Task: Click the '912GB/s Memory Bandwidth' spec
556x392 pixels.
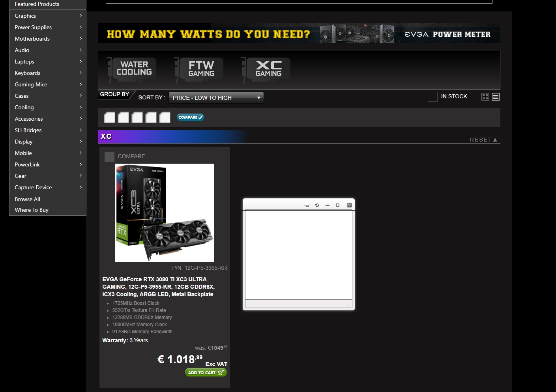Action: point(142,332)
